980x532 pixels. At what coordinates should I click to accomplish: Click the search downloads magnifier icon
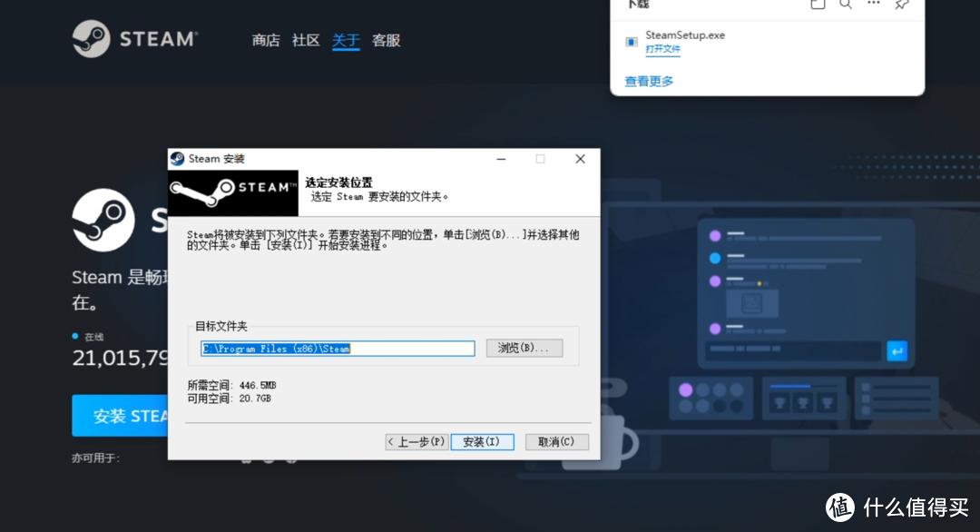[x=846, y=5]
